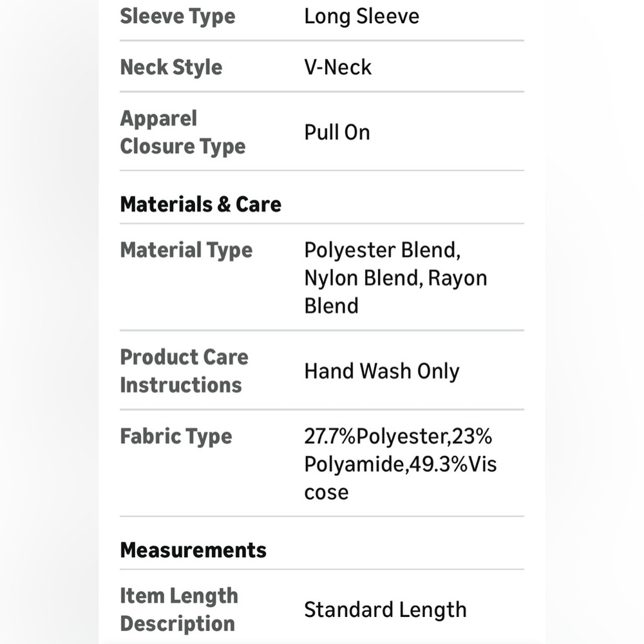Image resolution: width=644 pixels, height=644 pixels.
Task: Click the Hand Wash Only value
Action: coord(381,372)
